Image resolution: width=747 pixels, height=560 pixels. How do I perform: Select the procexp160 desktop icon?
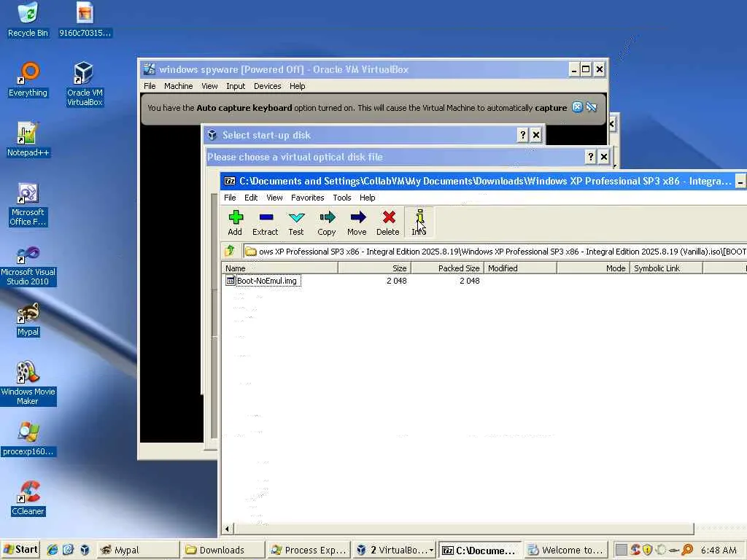(28, 439)
